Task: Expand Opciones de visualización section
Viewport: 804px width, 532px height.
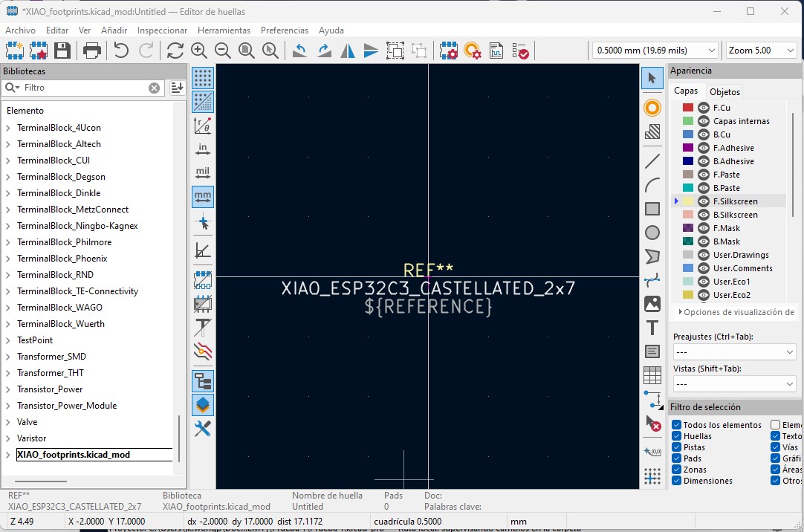Action: 681,311
